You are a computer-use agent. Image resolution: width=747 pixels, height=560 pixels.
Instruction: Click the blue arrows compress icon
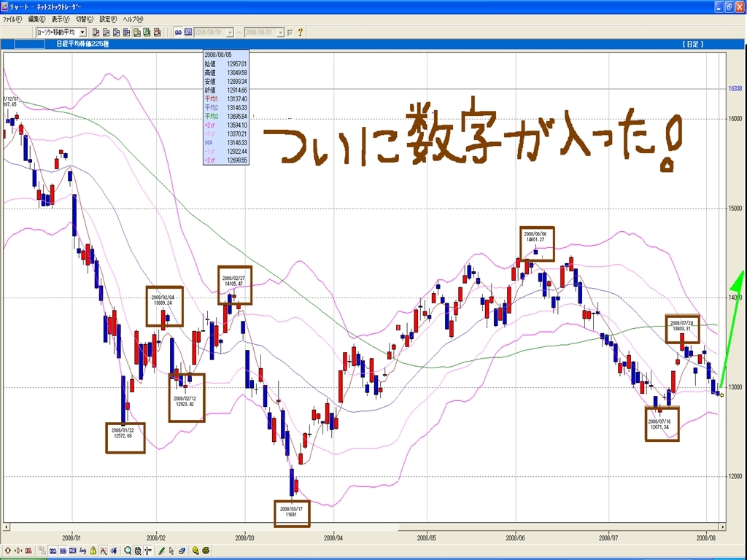coord(114,551)
